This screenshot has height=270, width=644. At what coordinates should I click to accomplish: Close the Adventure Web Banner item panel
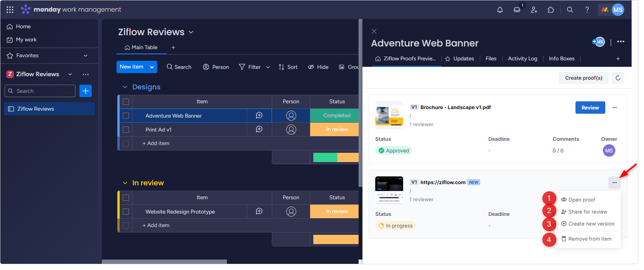[374, 31]
